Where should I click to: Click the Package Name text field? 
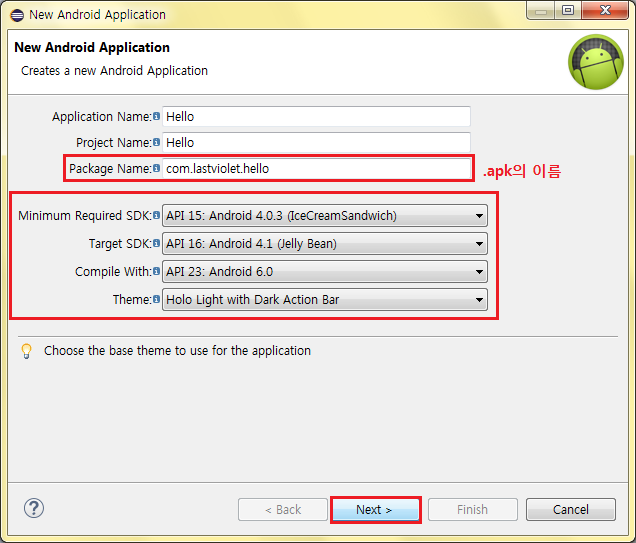pyautogui.click(x=316, y=168)
